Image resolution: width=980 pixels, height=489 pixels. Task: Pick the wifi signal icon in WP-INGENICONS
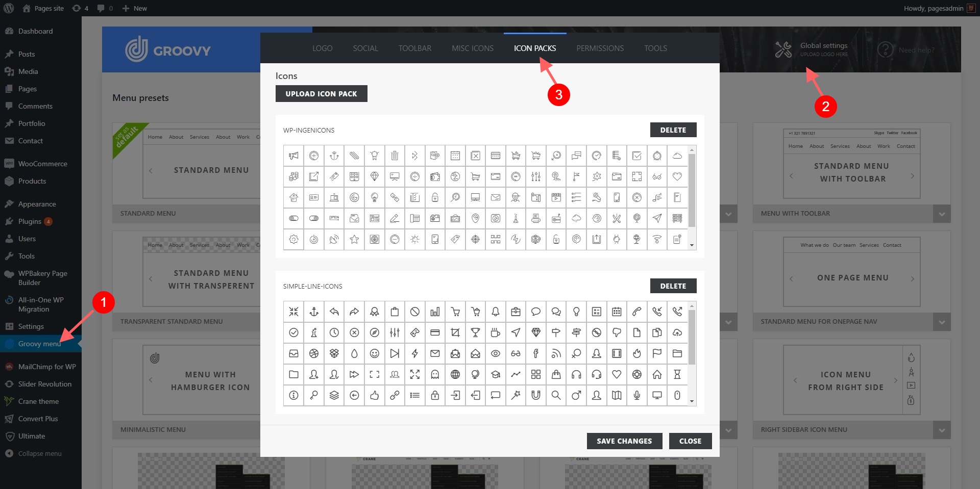(657, 239)
